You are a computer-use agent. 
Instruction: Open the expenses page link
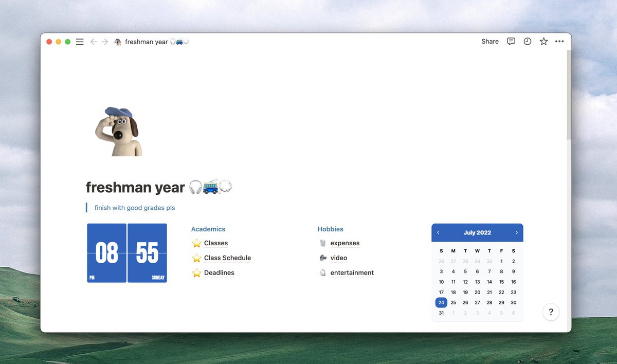345,243
